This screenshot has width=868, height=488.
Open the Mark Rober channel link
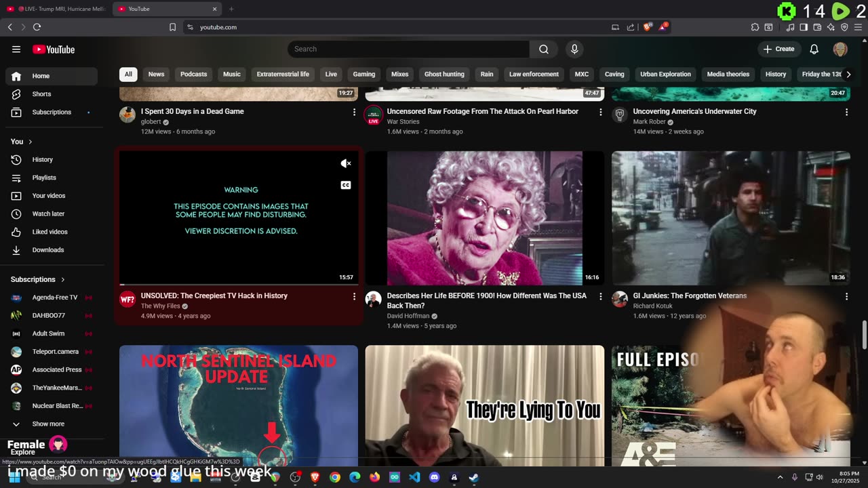(650, 122)
